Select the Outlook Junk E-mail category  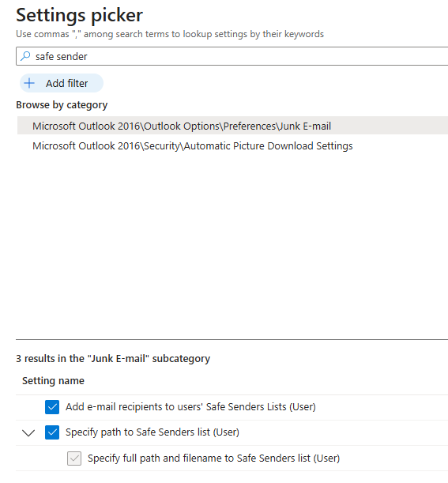coord(232,126)
